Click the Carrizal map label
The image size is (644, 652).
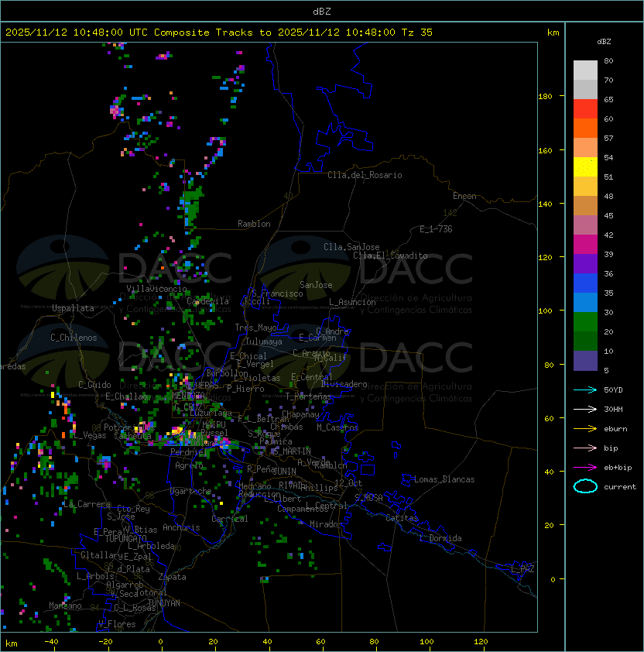229,519
